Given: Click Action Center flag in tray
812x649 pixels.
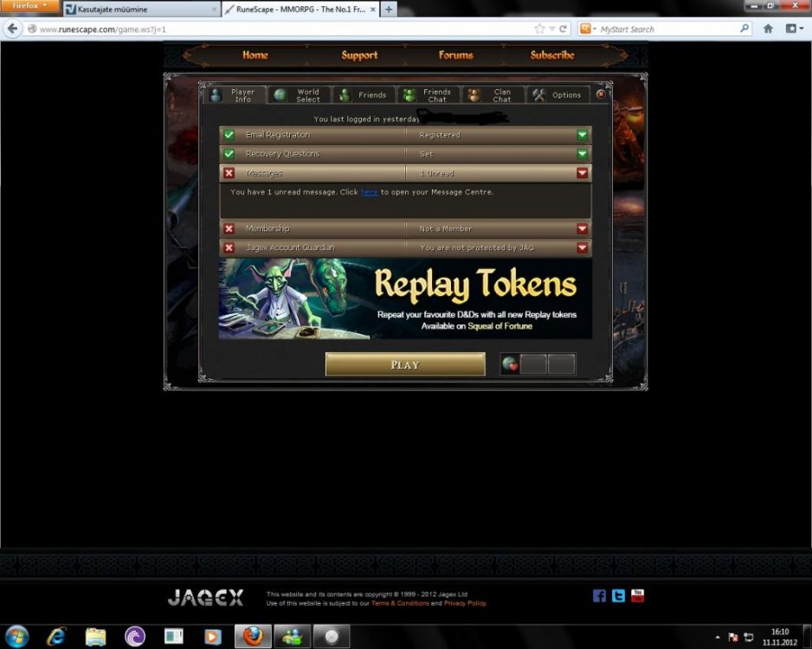Looking at the screenshot, I should point(732,637).
